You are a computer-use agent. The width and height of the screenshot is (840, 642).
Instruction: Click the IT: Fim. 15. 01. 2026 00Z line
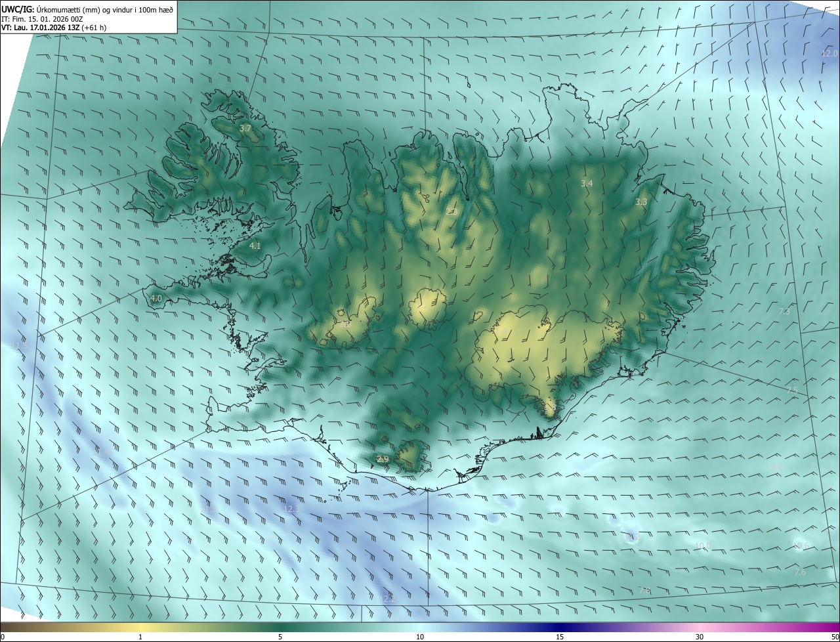point(42,19)
